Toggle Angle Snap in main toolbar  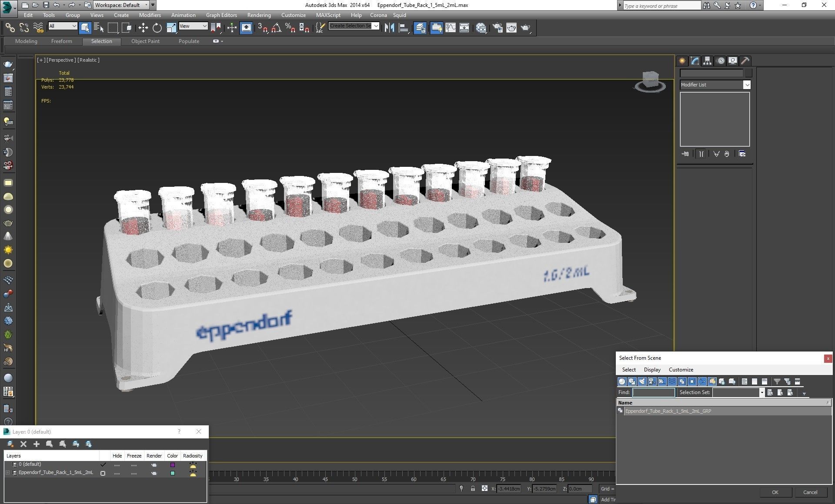tap(276, 28)
